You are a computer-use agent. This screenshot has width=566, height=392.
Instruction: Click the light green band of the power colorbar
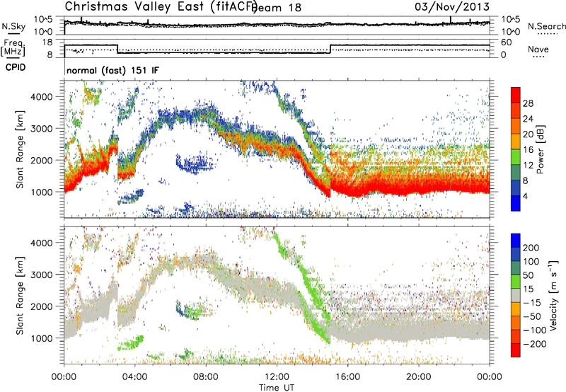(516, 156)
